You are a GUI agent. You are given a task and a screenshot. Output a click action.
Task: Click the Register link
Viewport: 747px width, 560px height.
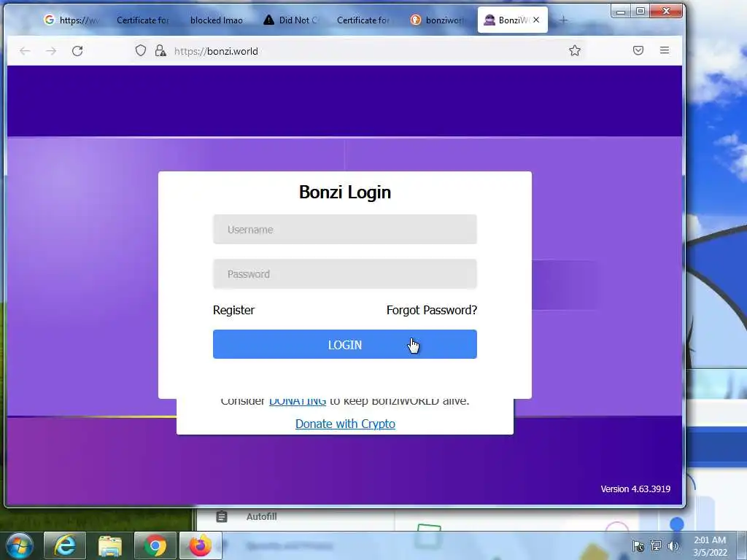click(233, 310)
